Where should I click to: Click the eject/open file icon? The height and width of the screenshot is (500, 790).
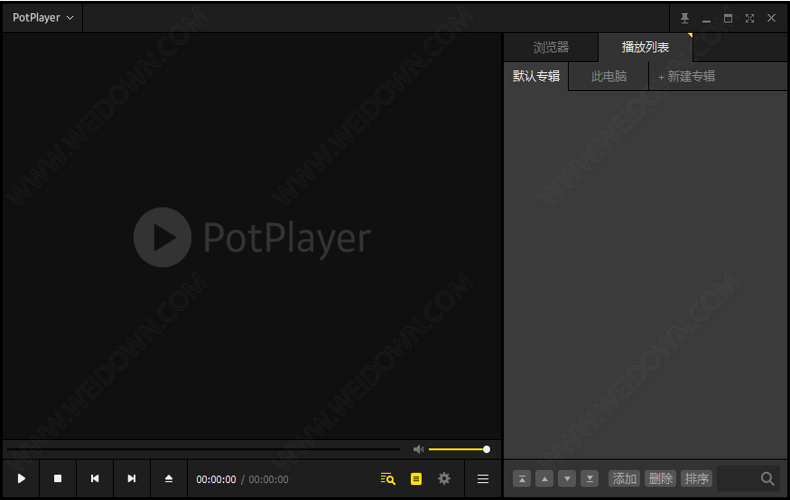[x=169, y=479]
